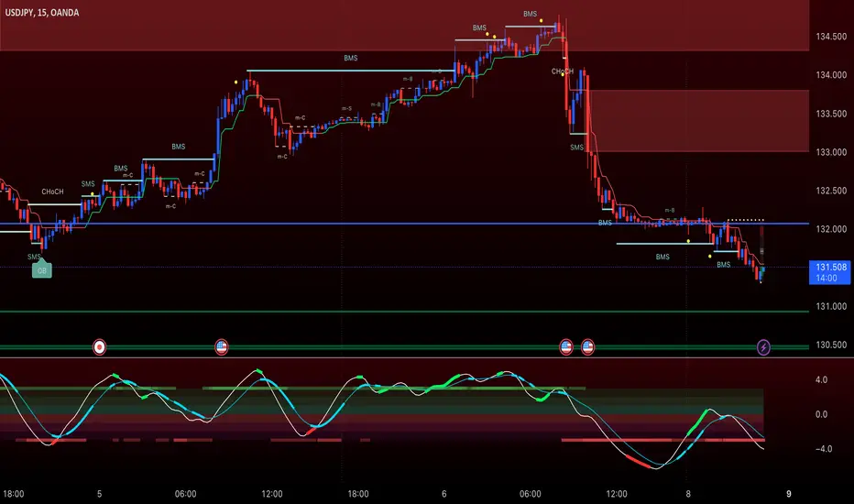The width and height of the screenshot is (854, 504).
Task: Click the −4.0 oscillator scale value
Action: pos(823,449)
